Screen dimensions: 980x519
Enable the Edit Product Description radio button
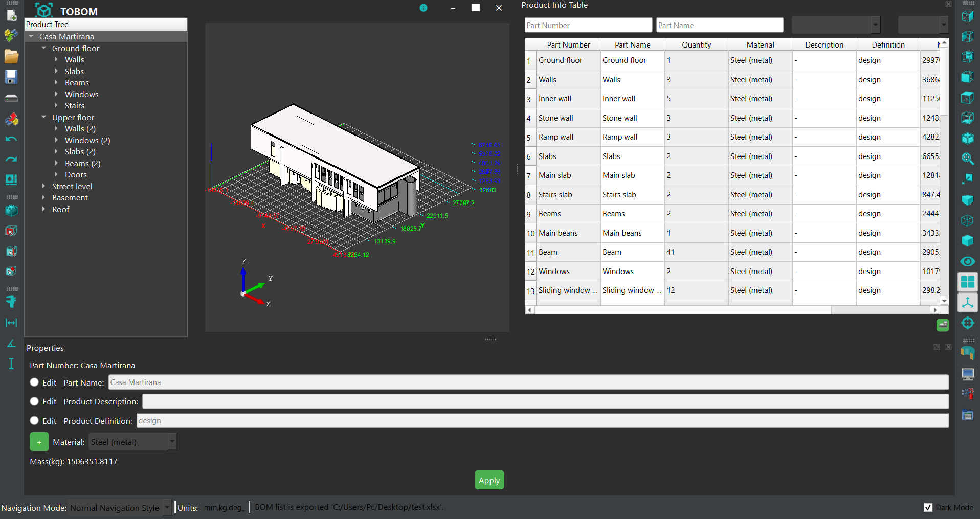34,401
